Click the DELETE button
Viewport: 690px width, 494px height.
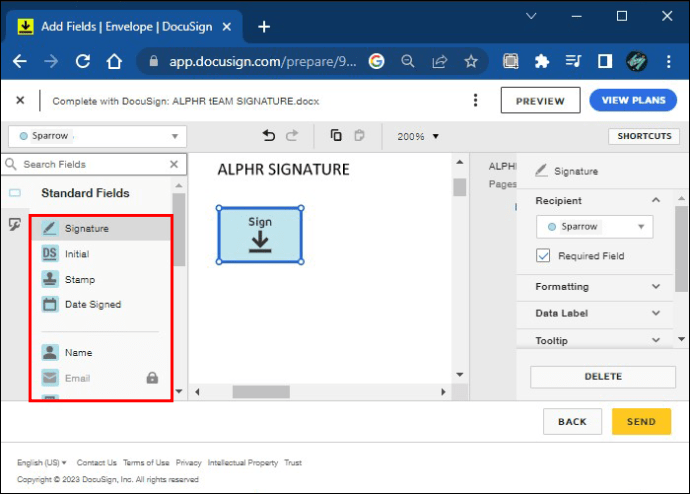tap(603, 377)
